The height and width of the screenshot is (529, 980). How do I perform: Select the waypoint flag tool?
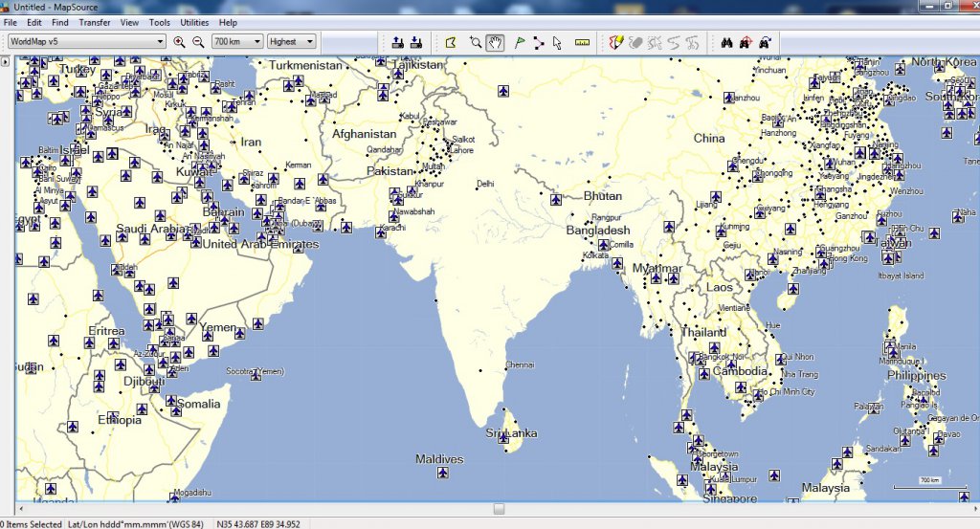point(520,42)
